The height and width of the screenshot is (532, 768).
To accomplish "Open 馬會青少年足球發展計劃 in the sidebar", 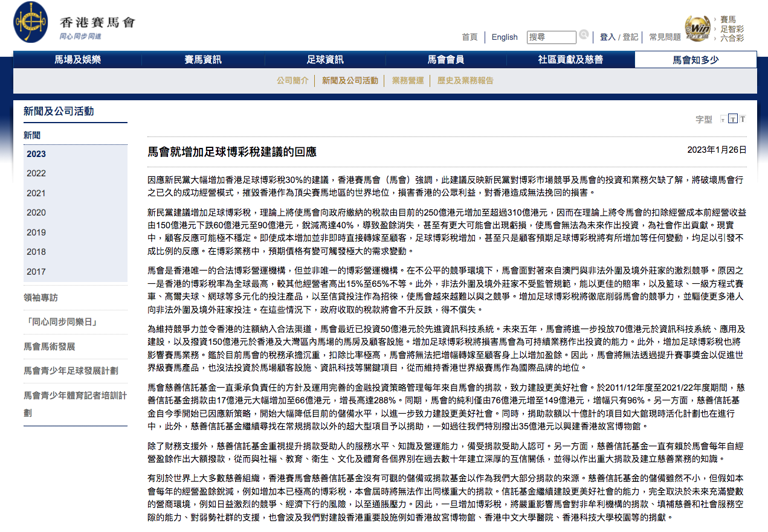I will [x=71, y=370].
